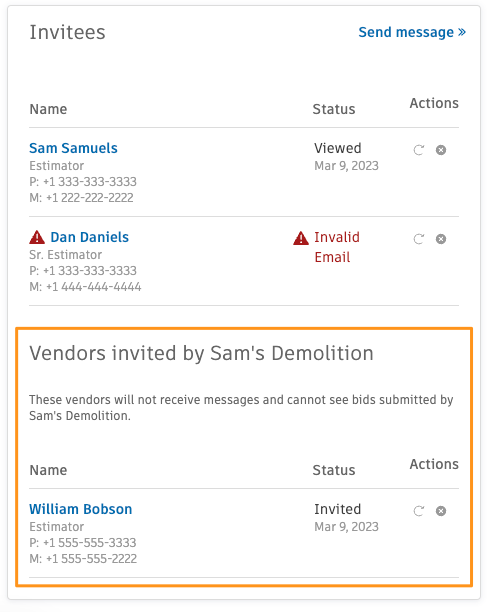
Task: Remove Sam Samuels from invitees
Action: [x=441, y=150]
